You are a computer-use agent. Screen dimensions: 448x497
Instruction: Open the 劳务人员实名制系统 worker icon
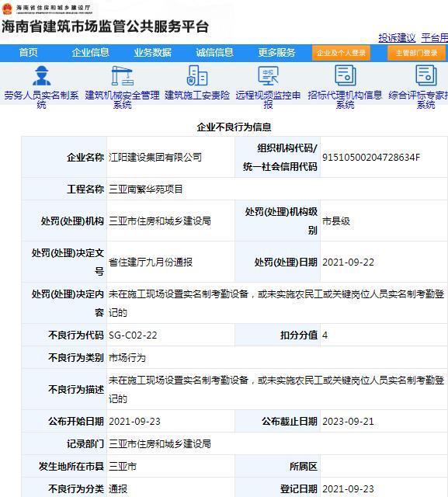click(41, 75)
